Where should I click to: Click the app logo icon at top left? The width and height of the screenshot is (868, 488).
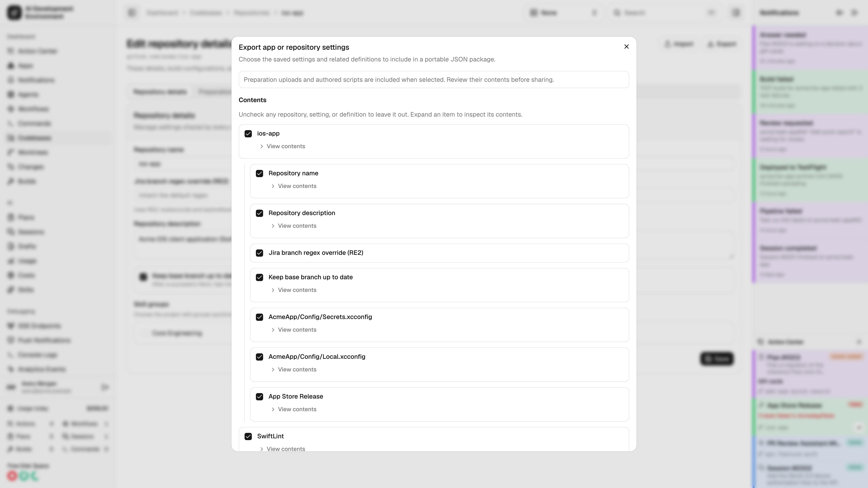coord(14,12)
